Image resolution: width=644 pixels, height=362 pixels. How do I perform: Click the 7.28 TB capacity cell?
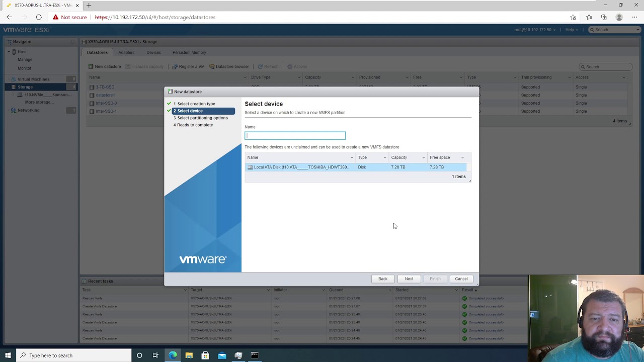coord(398,167)
